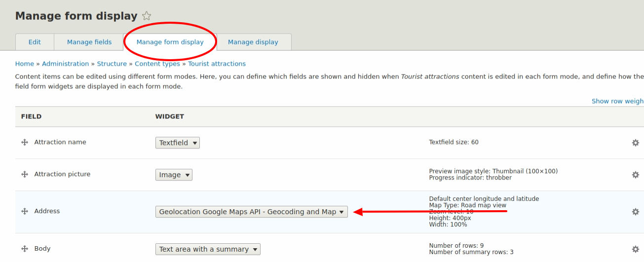Click drag handle for Attraction picture row

(x=25, y=174)
